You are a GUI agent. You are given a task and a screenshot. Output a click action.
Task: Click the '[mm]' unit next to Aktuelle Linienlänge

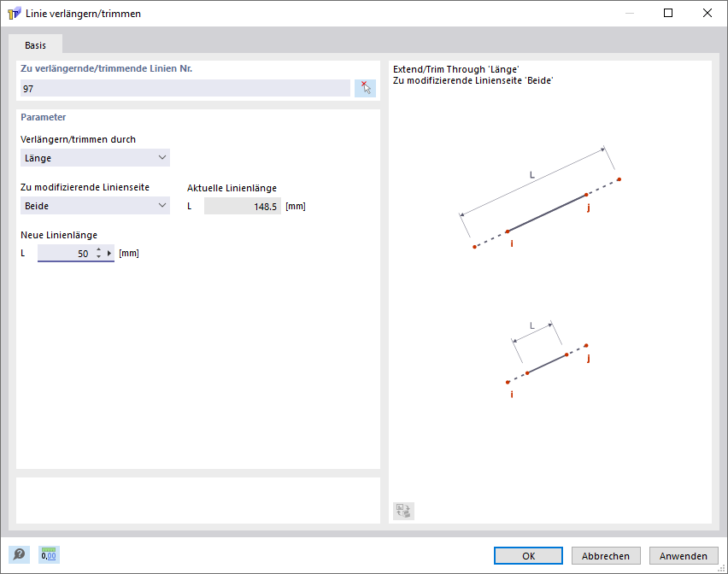click(x=296, y=206)
